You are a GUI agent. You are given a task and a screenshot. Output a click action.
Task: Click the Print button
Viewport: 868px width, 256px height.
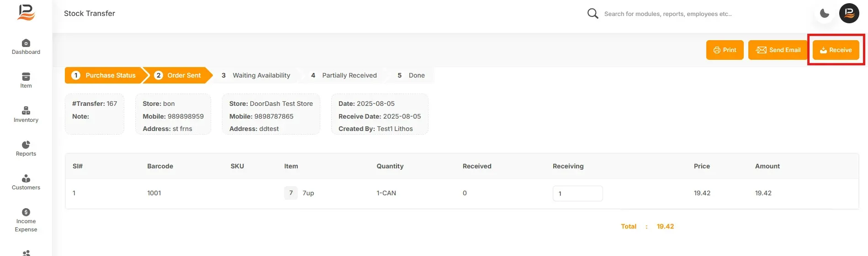(725, 50)
